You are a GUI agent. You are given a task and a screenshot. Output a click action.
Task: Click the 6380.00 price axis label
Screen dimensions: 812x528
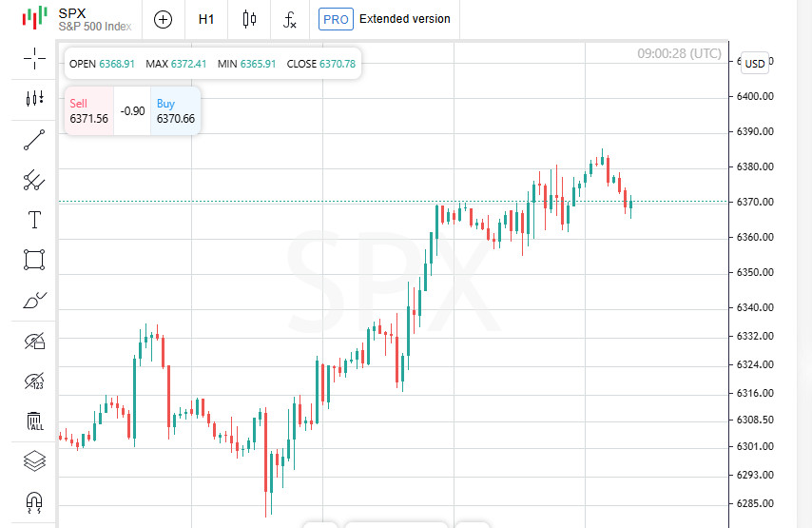pos(755,166)
